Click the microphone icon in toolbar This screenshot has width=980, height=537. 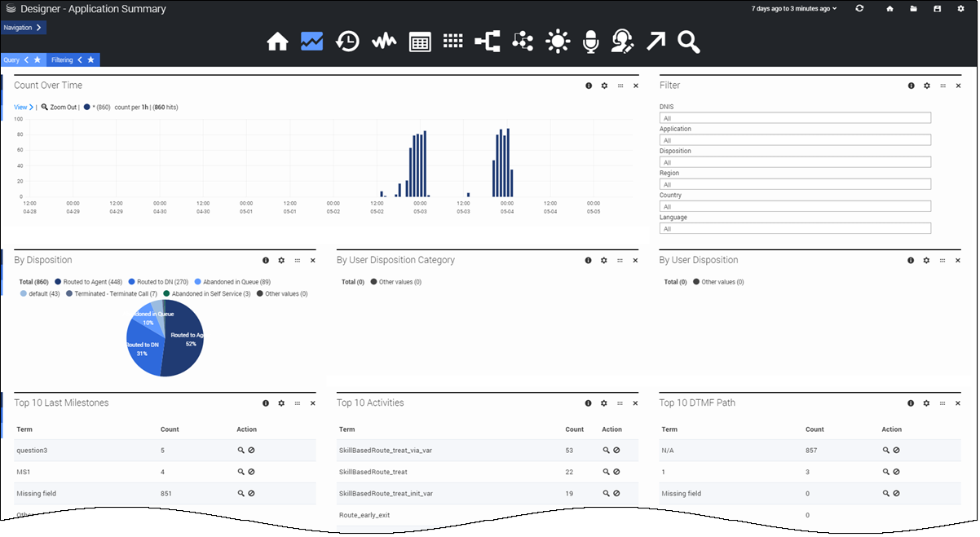click(590, 42)
